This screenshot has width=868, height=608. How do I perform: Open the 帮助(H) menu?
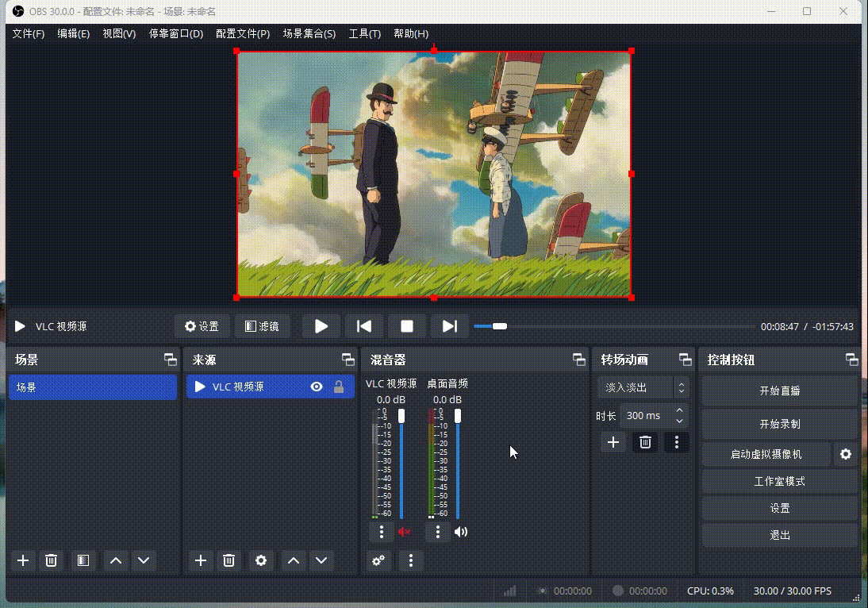tap(411, 34)
